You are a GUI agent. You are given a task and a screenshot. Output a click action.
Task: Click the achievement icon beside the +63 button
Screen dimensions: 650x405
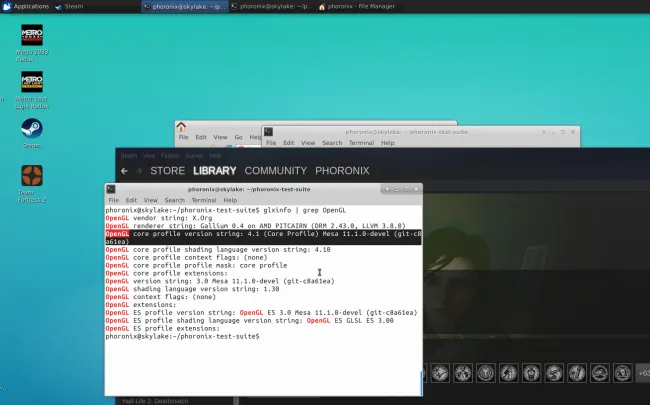point(623,373)
